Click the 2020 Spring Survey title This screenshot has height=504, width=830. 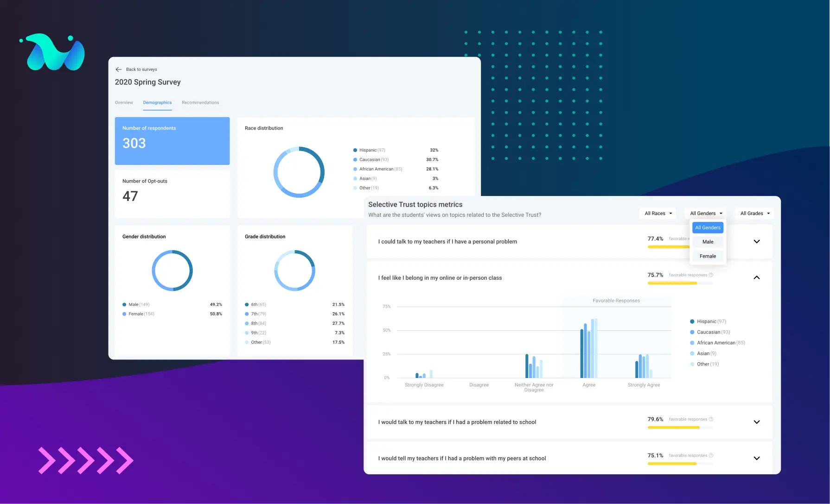(147, 82)
